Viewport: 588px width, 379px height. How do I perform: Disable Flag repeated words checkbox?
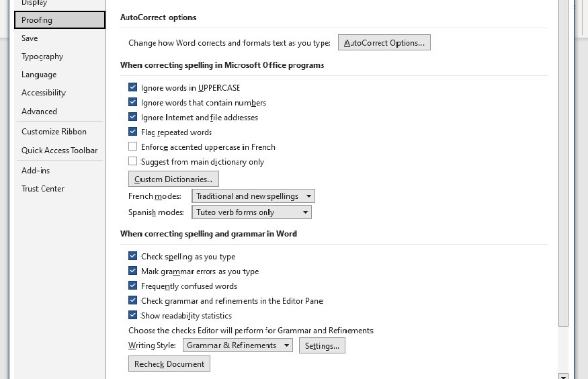[x=133, y=132]
